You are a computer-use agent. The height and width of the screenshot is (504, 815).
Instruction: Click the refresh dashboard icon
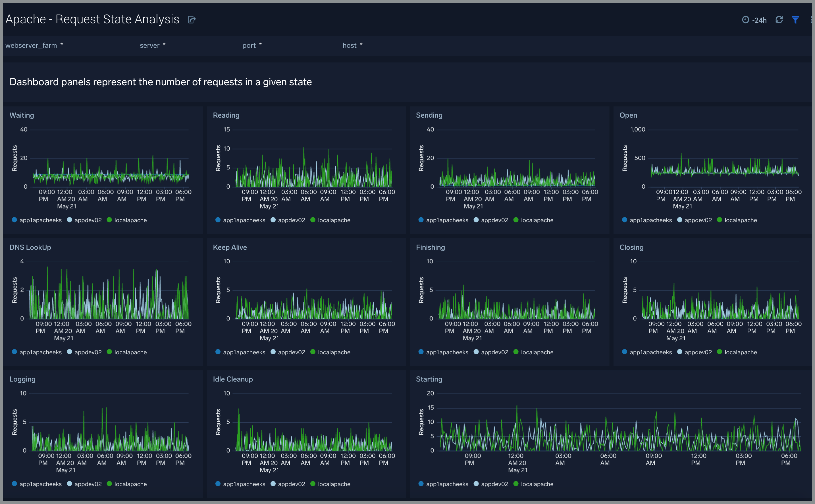point(779,20)
